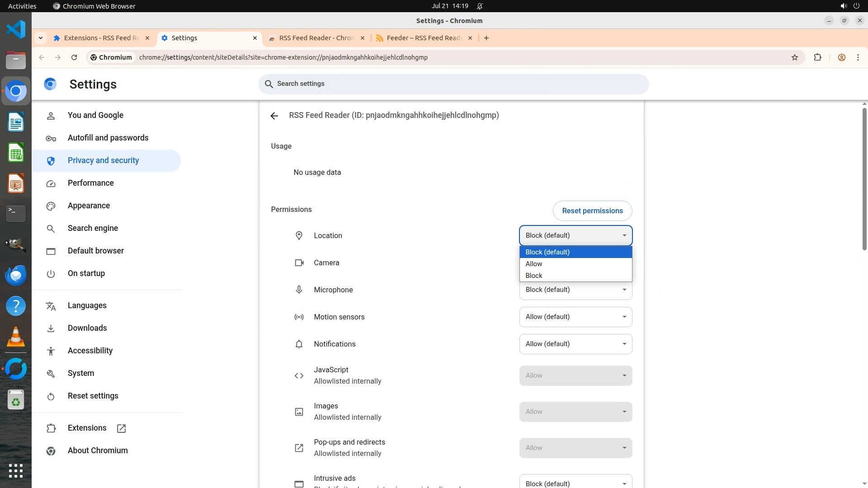The height and width of the screenshot is (488, 868).
Task: Bookmark this page with the star icon
Action: click(795, 57)
